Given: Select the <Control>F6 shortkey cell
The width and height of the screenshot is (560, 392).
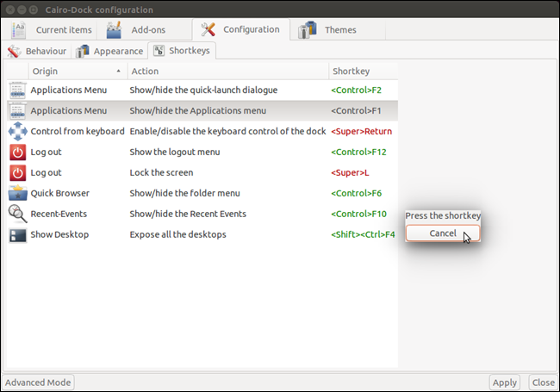Looking at the screenshot, I should click(356, 193).
